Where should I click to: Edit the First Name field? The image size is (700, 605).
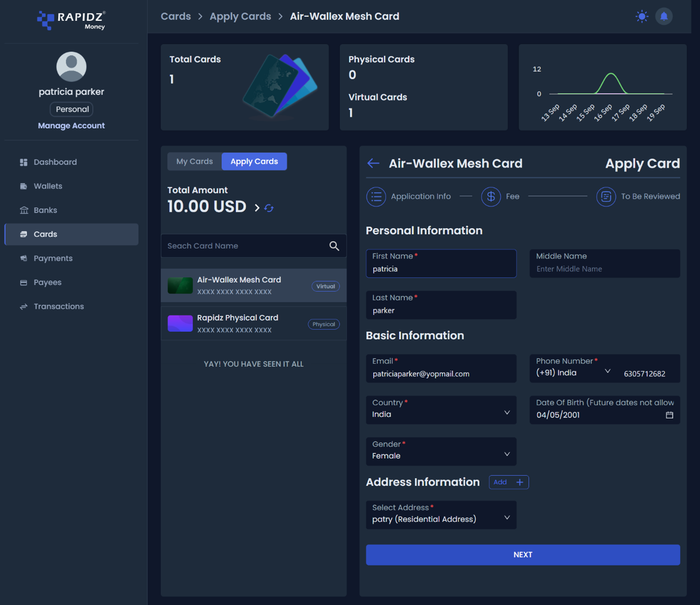(441, 263)
